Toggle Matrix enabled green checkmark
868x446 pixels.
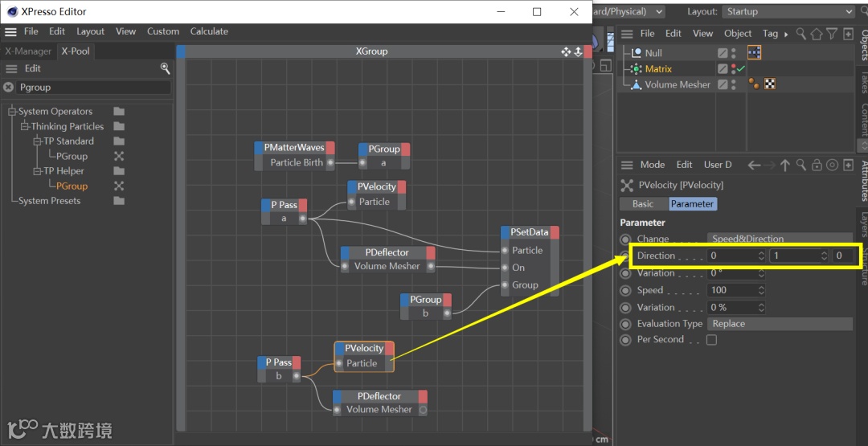[741, 68]
